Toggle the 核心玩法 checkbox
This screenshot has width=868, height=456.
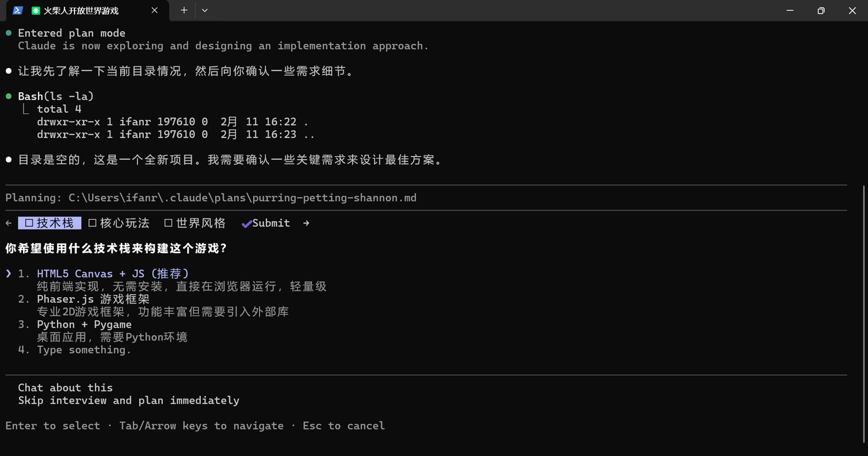(92, 223)
